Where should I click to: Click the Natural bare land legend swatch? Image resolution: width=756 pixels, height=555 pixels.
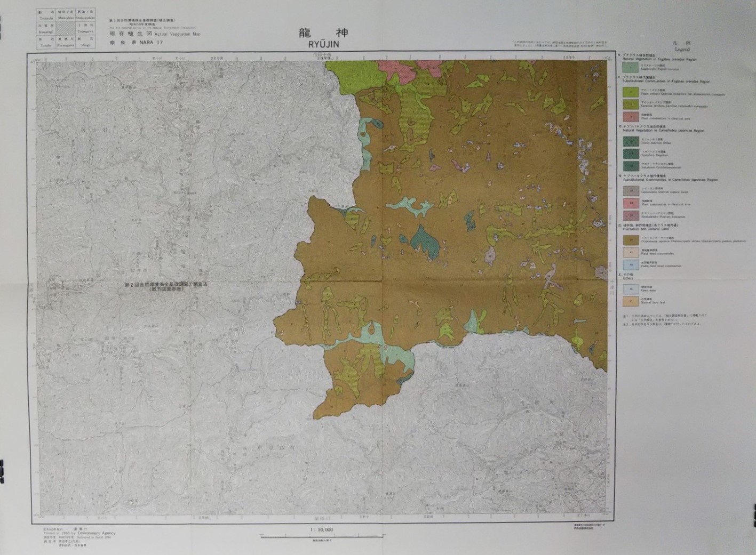click(x=630, y=301)
